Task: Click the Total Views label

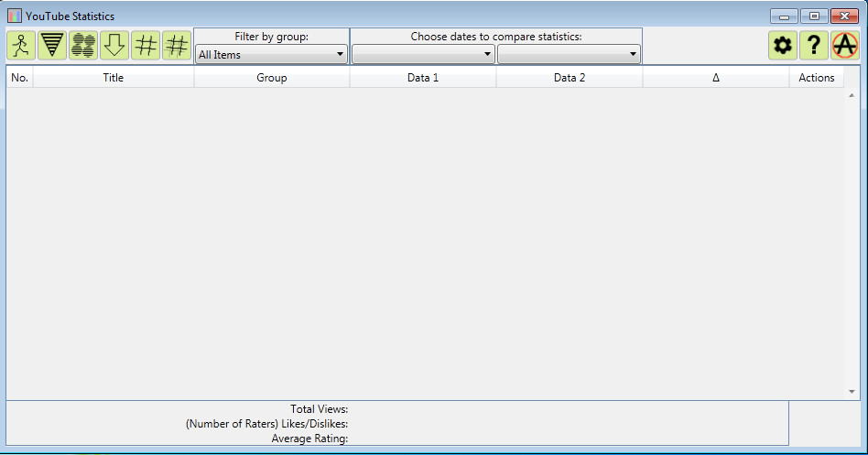Action: click(x=320, y=409)
